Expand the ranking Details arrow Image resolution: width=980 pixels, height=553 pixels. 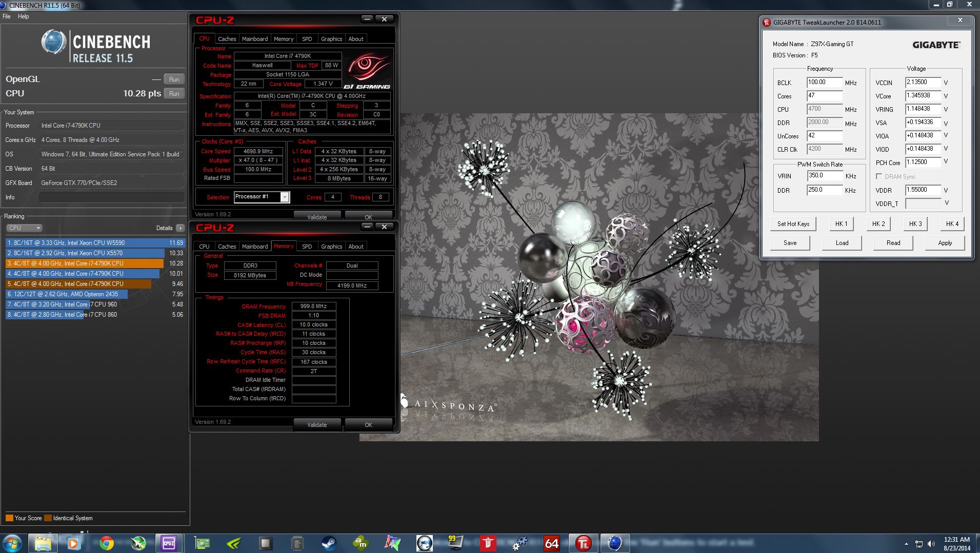click(180, 228)
